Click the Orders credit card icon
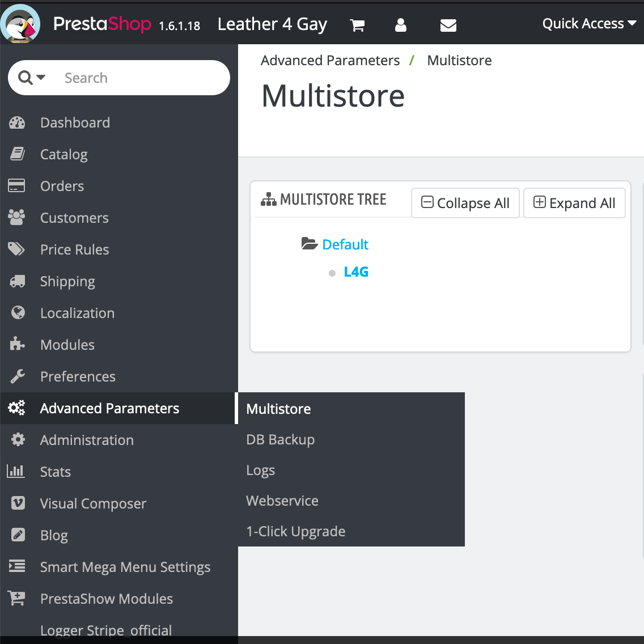 pyautogui.click(x=16, y=185)
